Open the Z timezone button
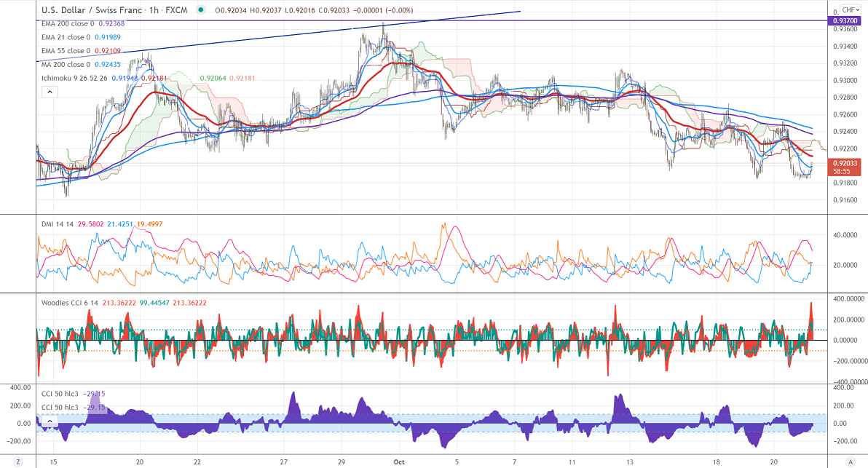The width and height of the screenshot is (868, 468). (x=18, y=462)
